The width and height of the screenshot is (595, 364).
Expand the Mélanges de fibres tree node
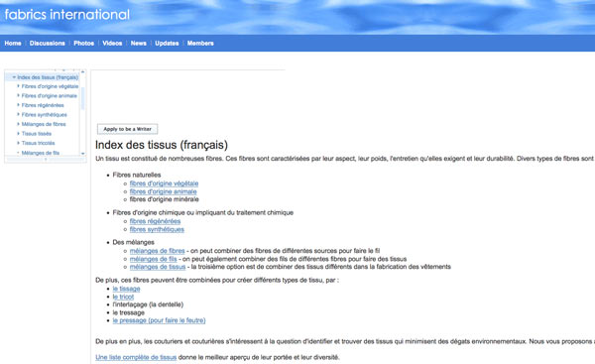pos(18,124)
